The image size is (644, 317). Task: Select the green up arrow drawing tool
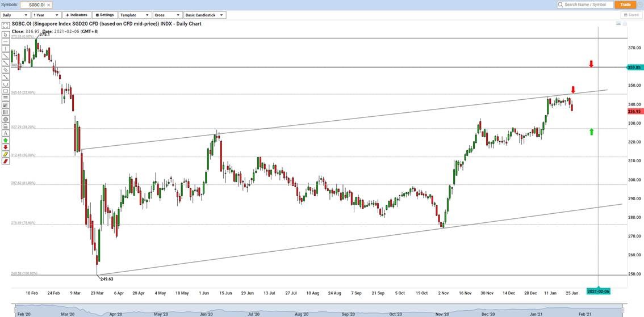coord(5,140)
